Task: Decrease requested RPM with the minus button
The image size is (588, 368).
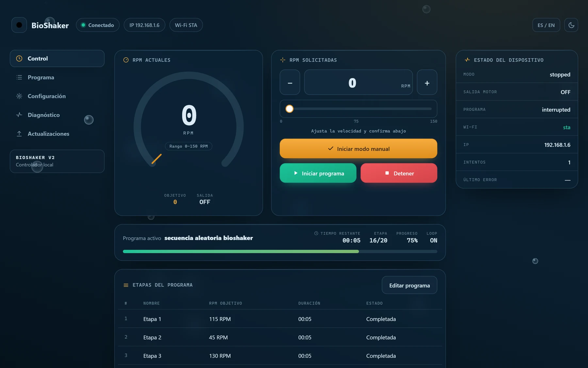Action: 290,82
